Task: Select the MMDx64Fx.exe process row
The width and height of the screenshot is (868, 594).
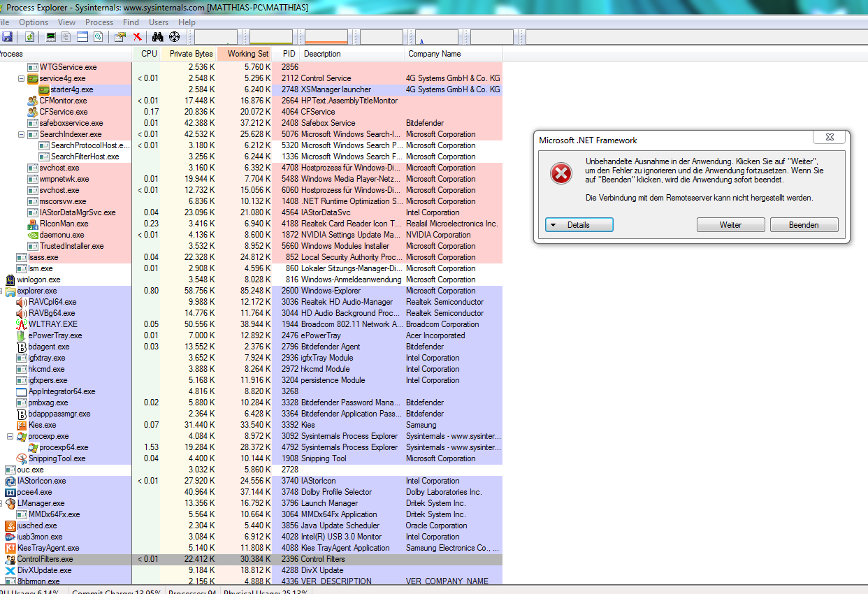Action: click(x=251, y=514)
